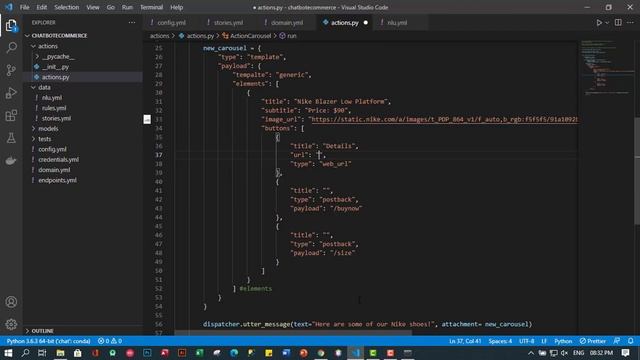Expand the OUTLINE section
The image size is (640, 360).
(42, 331)
